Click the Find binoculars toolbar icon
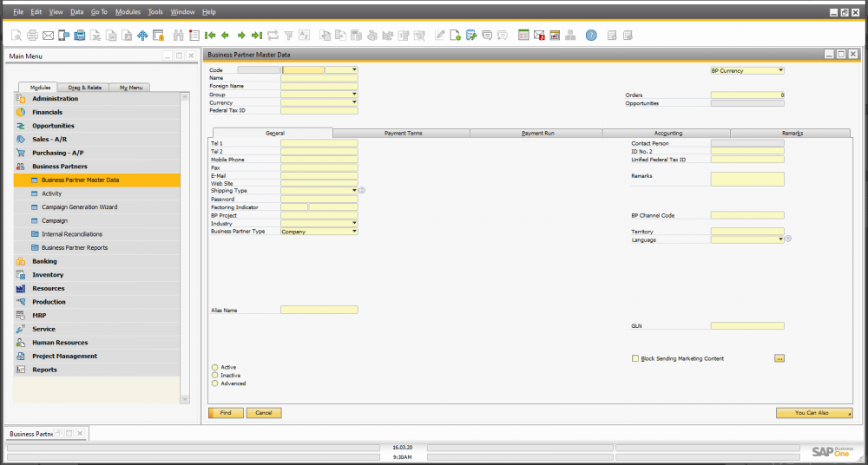This screenshot has width=868, height=465. tap(177, 36)
